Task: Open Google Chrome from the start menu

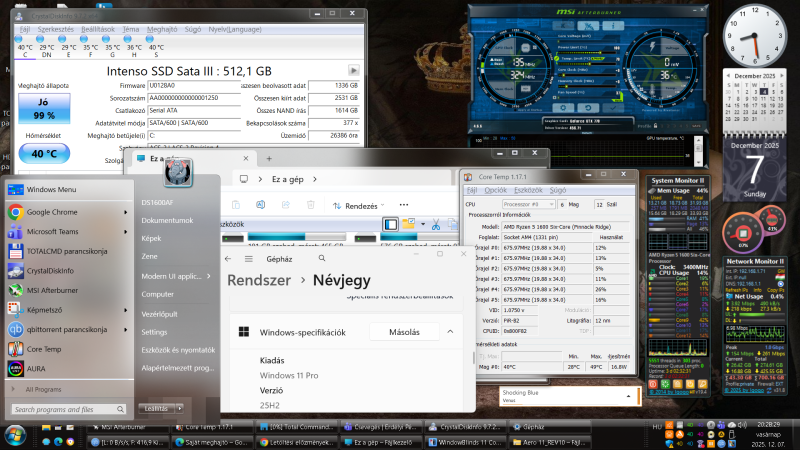Action: [67, 212]
